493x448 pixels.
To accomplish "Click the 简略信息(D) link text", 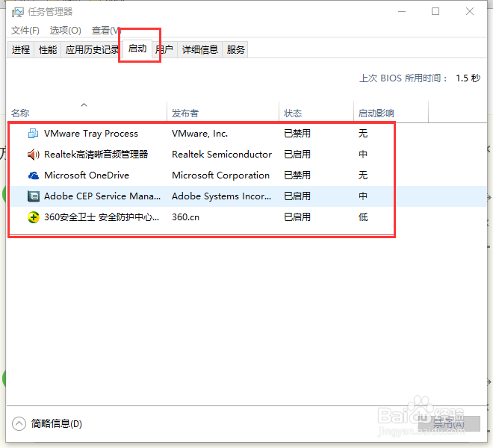I will tap(57, 424).
